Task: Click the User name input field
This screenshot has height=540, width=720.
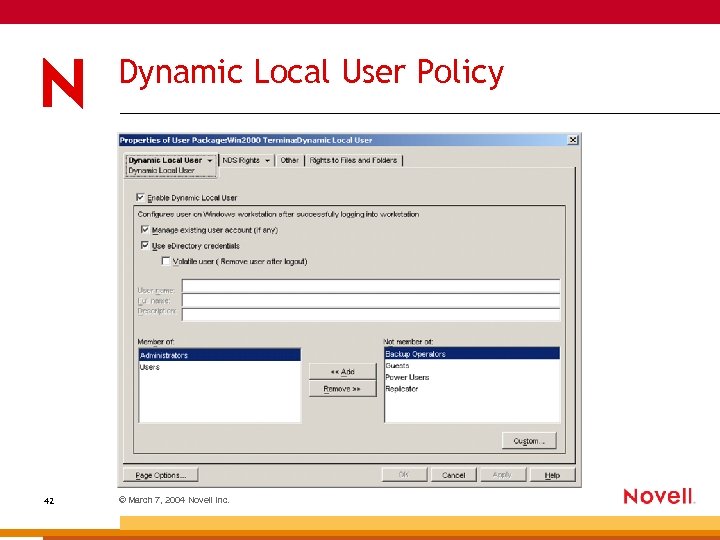Action: point(371,286)
